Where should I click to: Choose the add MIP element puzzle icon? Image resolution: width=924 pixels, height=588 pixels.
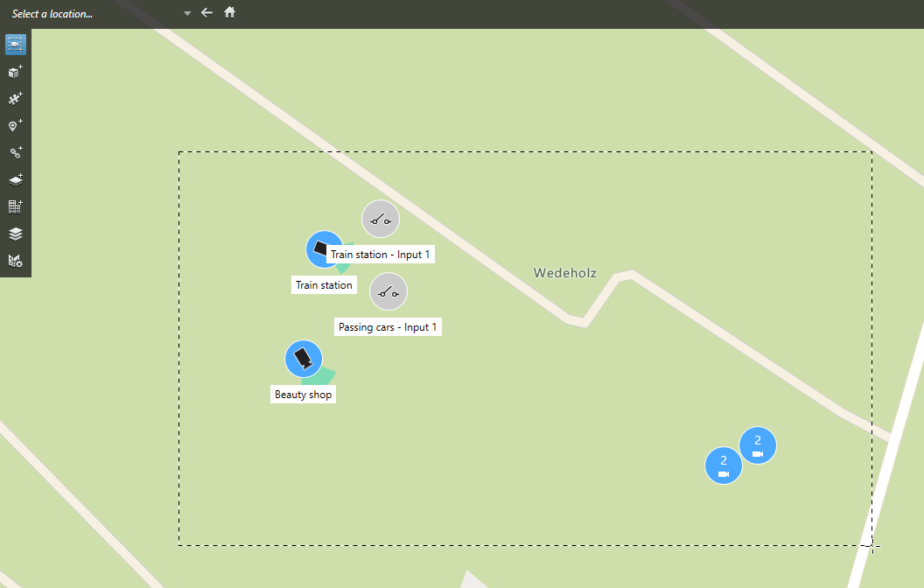[15, 99]
